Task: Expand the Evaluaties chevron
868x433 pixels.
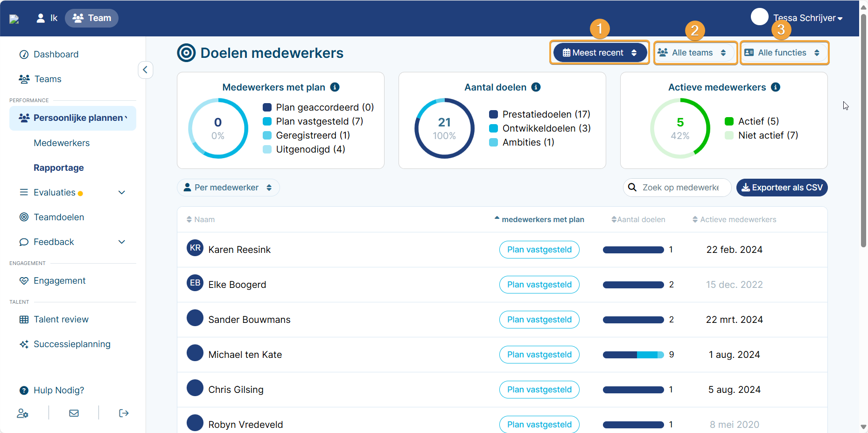Action: coord(122,193)
